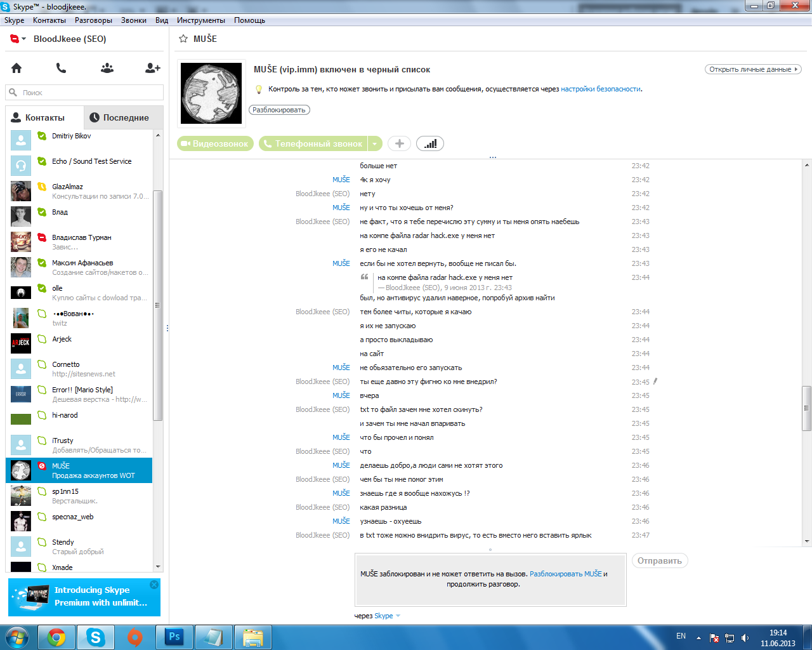Viewport: 812px width, 650px height.
Task: Open the Звонки menu
Action: click(x=134, y=20)
